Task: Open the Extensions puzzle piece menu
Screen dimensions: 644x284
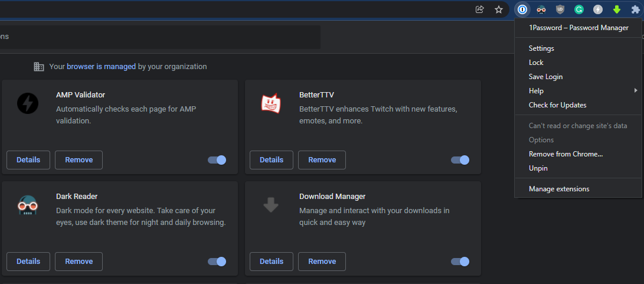Action: click(635, 9)
